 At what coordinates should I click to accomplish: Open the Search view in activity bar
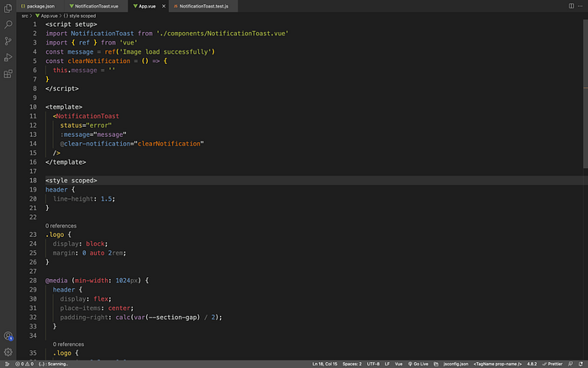(8, 24)
